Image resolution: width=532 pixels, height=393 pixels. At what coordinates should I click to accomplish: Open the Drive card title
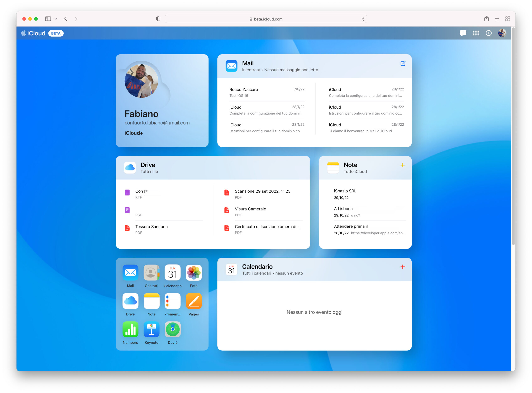pos(148,165)
